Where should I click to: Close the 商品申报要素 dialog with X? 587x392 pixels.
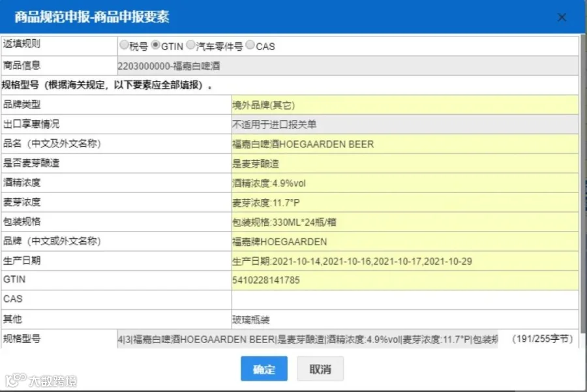[562, 17]
